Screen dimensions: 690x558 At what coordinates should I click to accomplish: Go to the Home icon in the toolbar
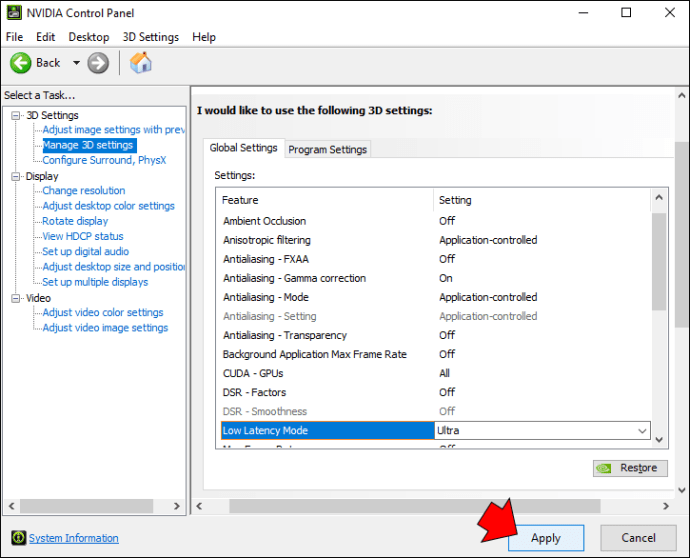click(141, 62)
